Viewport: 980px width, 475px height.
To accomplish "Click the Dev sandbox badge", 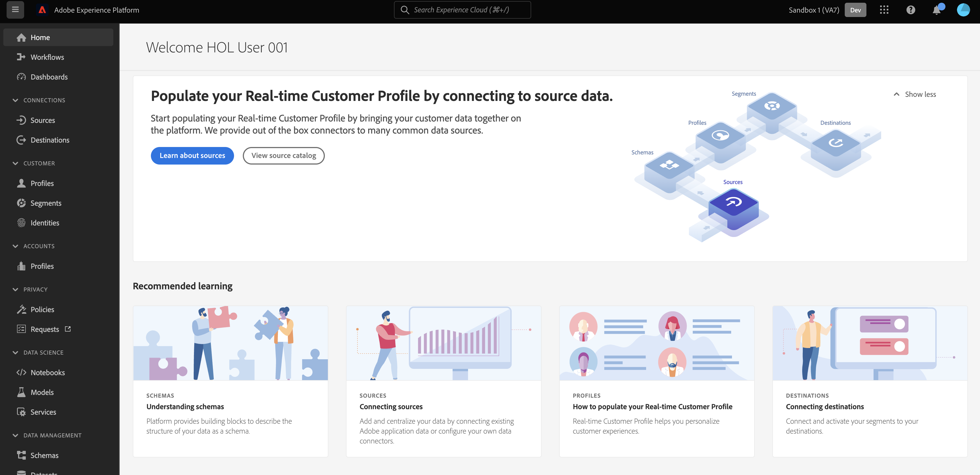I will pyautogui.click(x=855, y=10).
